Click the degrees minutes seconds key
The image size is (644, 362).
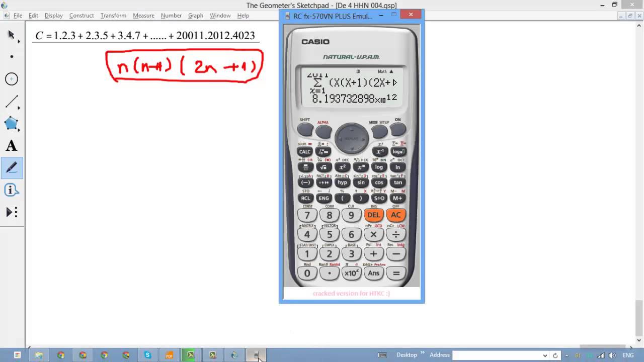coord(324,183)
